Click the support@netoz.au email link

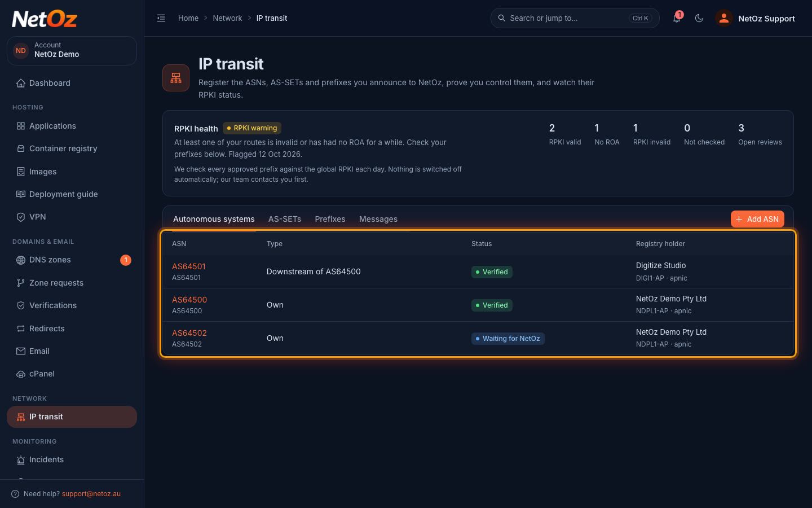tap(91, 494)
